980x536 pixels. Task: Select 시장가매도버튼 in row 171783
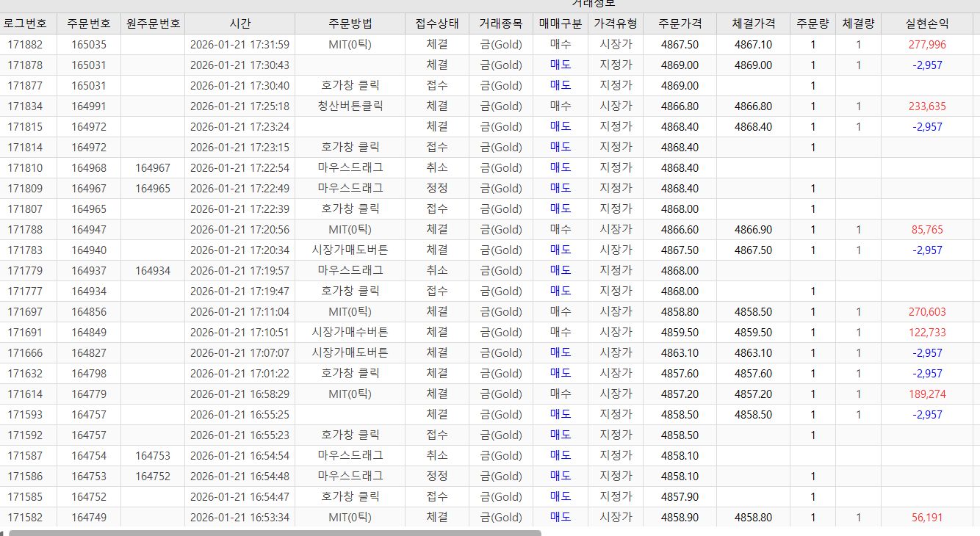350,250
